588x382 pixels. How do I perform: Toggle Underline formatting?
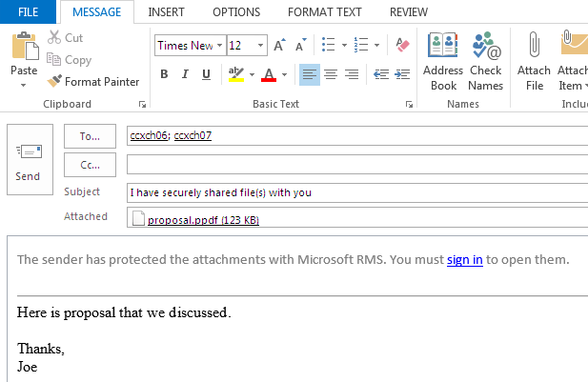(206, 74)
